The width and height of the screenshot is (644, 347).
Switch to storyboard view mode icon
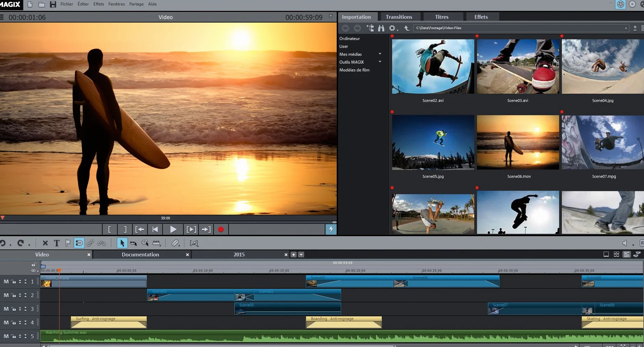pyautogui.click(x=606, y=254)
